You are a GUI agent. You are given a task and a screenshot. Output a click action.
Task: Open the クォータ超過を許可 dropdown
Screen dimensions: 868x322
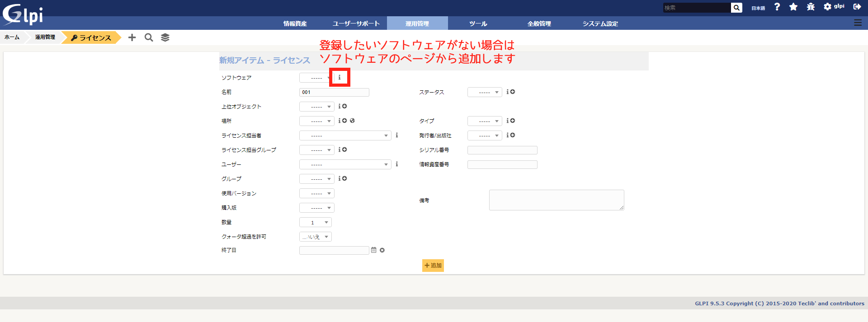pyautogui.click(x=316, y=237)
